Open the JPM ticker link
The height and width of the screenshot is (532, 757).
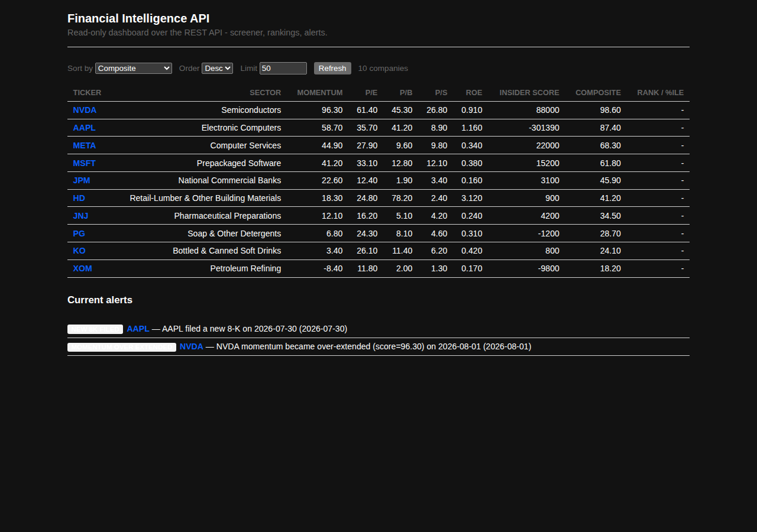82,180
